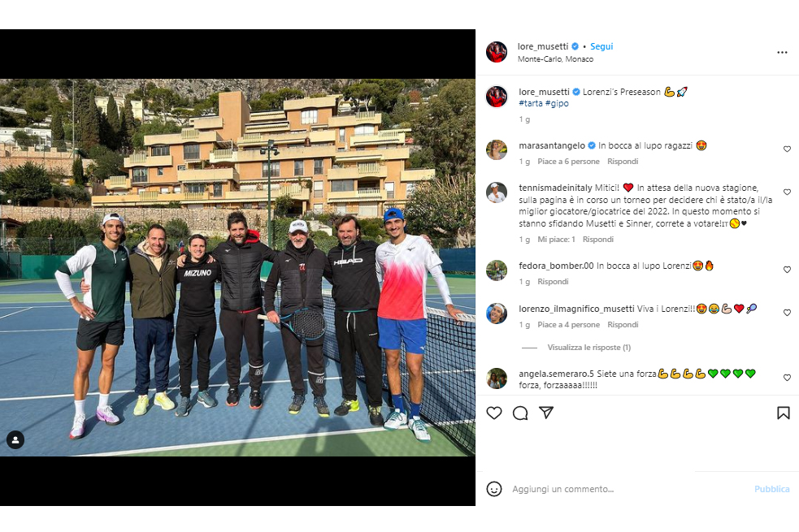Open the comment bubble icon under post
Screen dimensions: 799x532
[519, 413]
